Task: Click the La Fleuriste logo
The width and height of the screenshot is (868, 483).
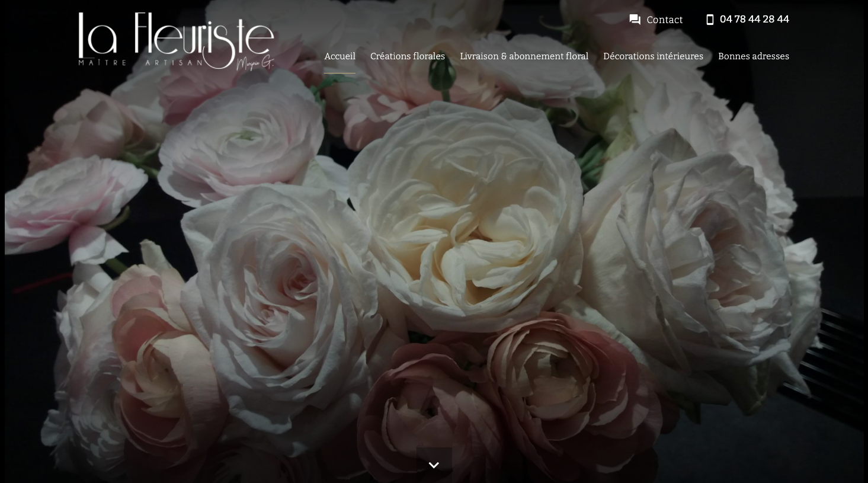Action: pos(176,40)
